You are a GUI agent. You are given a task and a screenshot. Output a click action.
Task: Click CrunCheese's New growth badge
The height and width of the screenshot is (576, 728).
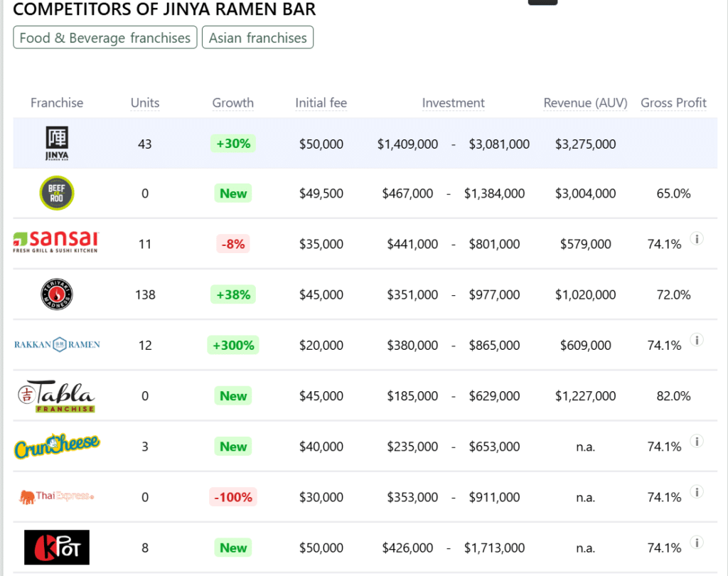[x=233, y=447]
